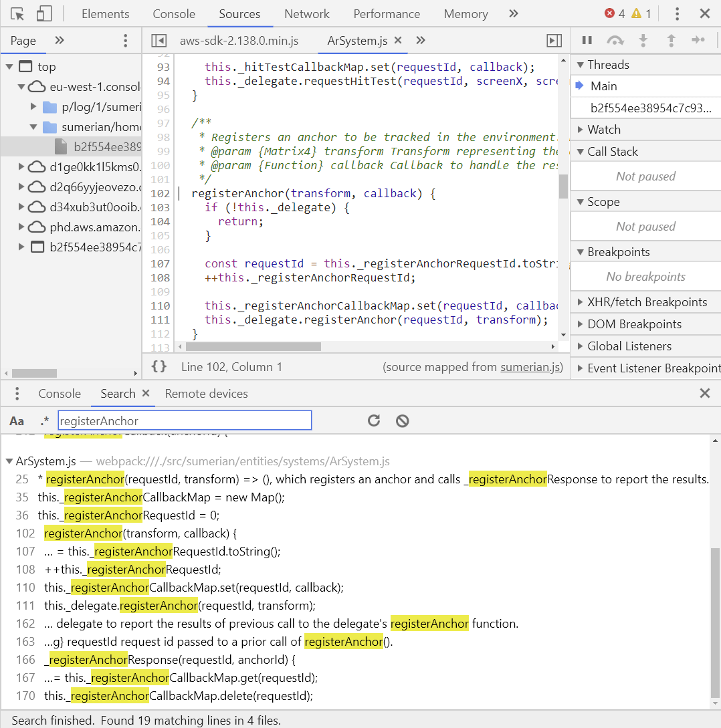Toggle match case Aa option
Screen dimensions: 721x728
[x=17, y=420]
